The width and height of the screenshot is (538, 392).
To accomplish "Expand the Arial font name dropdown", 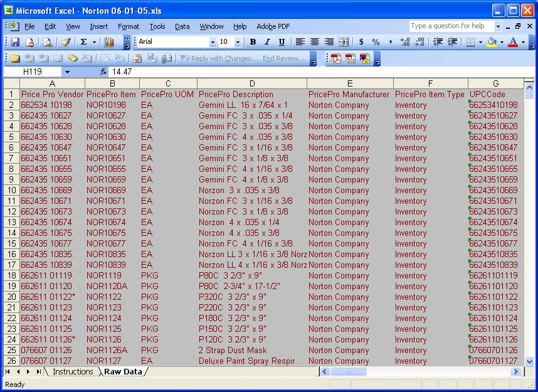I will coord(212,42).
